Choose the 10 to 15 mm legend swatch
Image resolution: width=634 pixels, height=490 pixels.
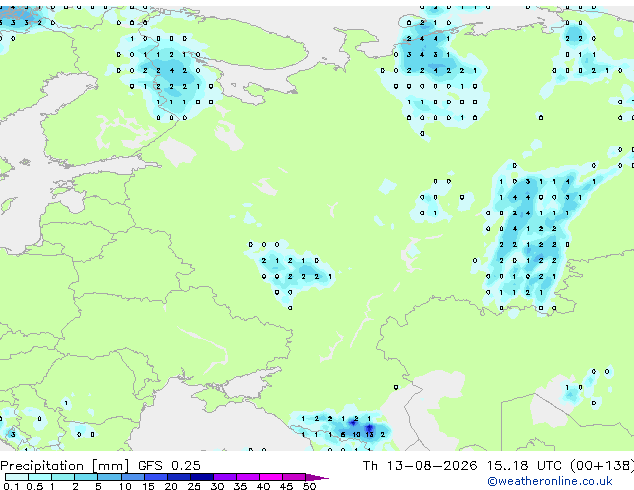[132, 477]
